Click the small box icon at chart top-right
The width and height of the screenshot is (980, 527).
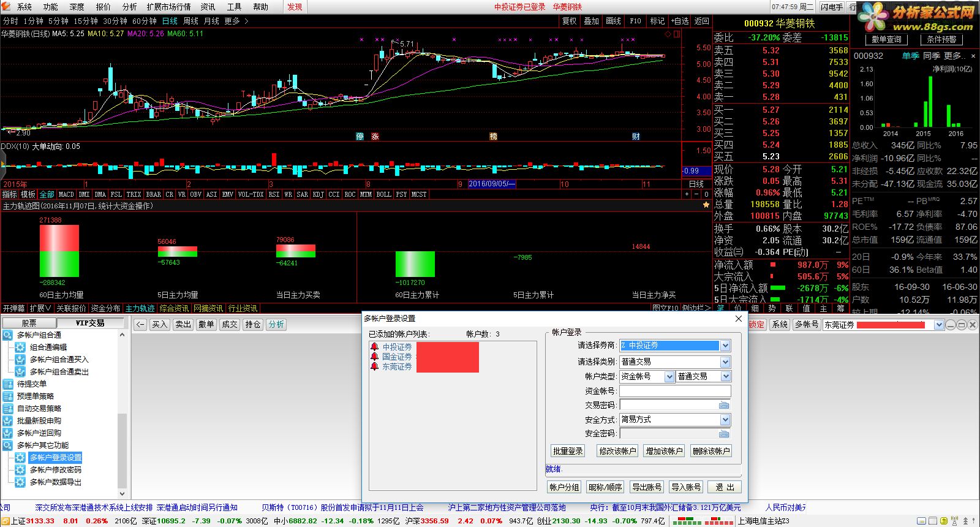(677, 34)
